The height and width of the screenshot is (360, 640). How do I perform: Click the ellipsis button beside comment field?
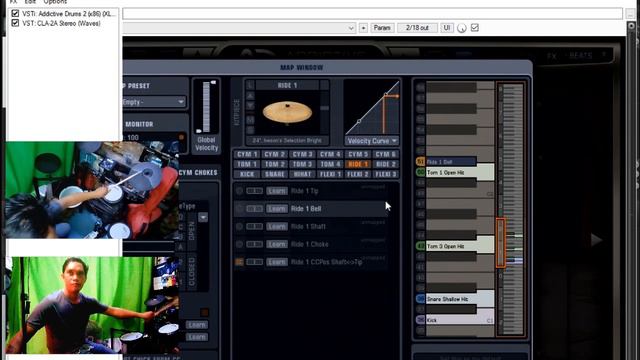click(x=630, y=13)
